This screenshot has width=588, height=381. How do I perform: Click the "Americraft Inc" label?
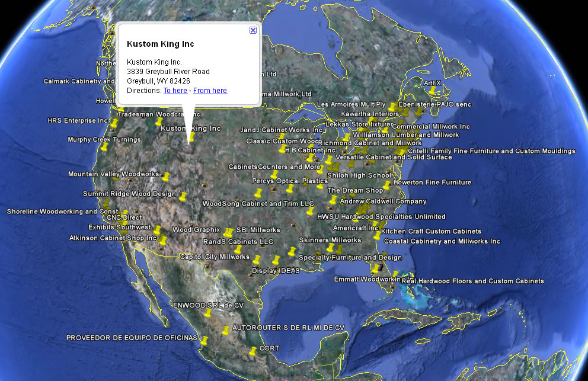click(x=356, y=228)
